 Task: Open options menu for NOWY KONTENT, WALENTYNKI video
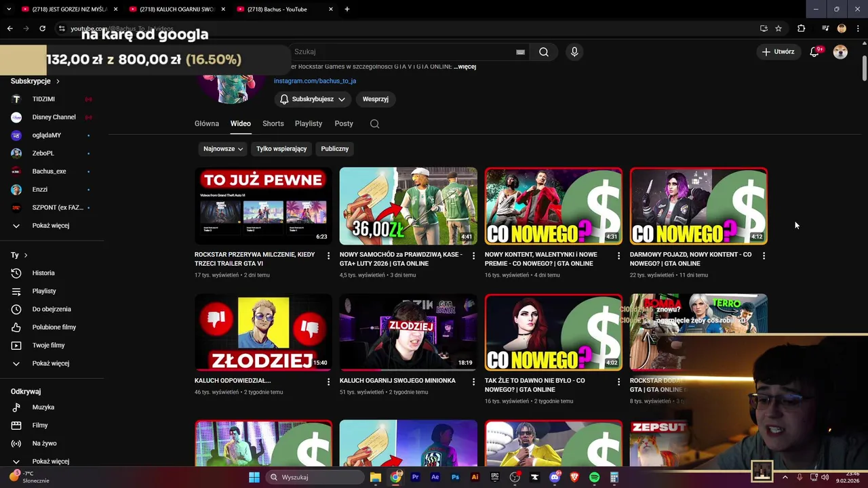pyautogui.click(x=618, y=256)
